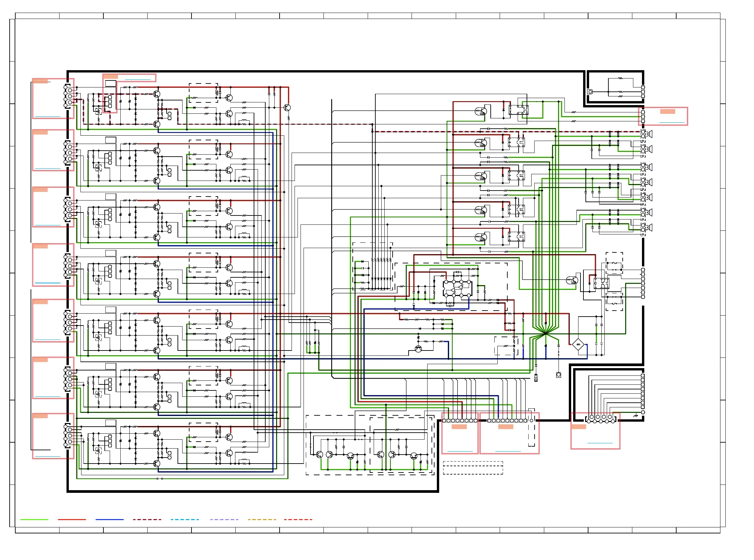
Task: Open the blue link in the wide callout above the first amplifier channel
Action: point(138,79)
